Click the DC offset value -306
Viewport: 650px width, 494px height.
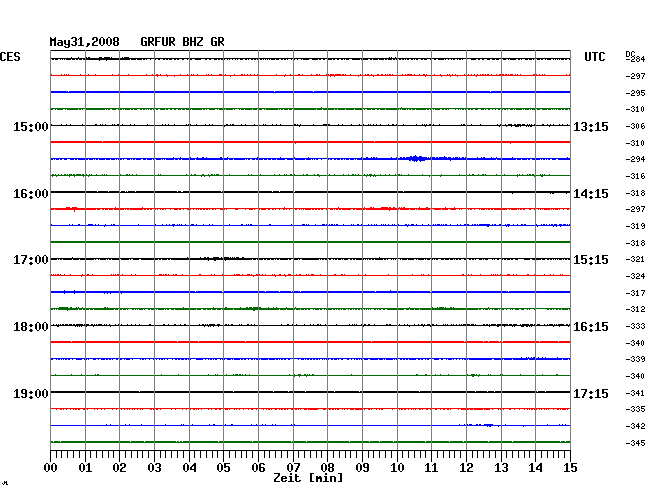[635, 126]
